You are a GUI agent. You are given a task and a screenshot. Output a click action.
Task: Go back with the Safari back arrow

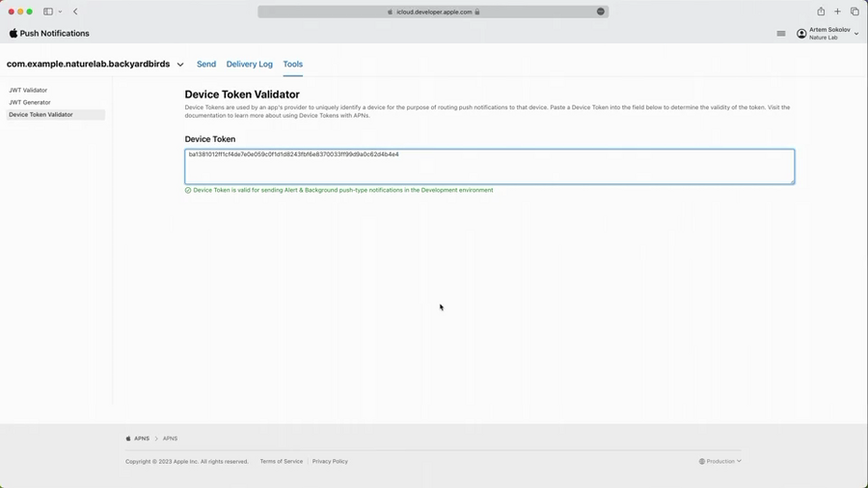tap(75, 12)
